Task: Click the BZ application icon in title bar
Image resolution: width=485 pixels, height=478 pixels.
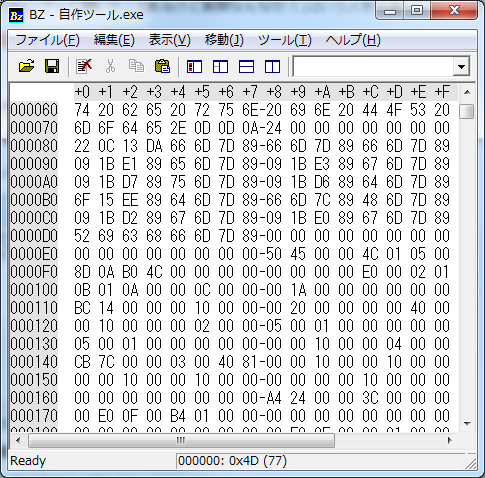Action: (x=16, y=15)
